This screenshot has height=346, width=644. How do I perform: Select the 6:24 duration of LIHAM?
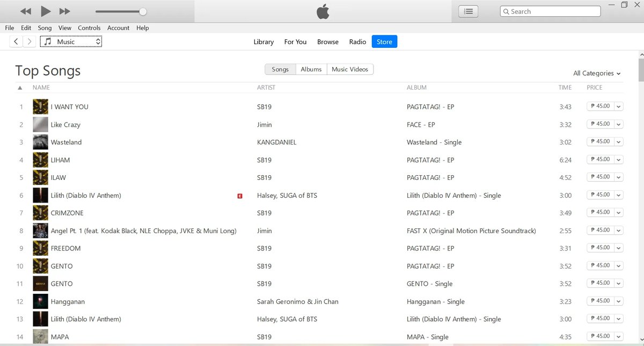click(566, 160)
